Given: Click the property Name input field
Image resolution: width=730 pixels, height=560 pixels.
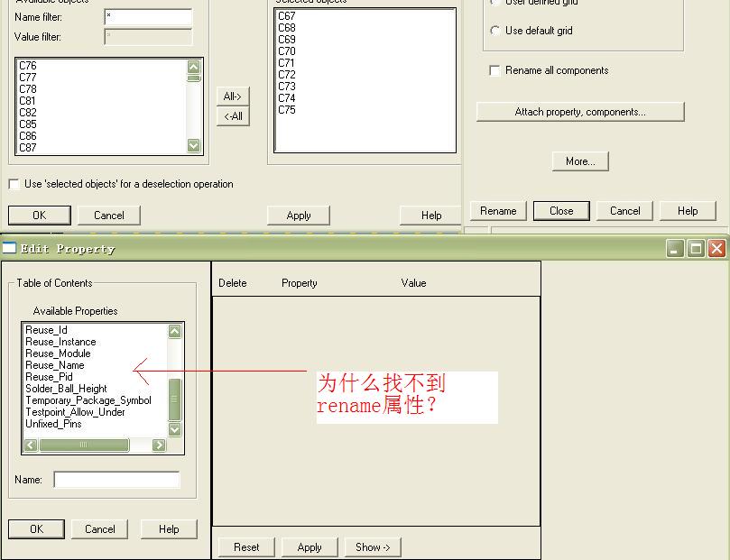Looking at the screenshot, I should (117, 480).
